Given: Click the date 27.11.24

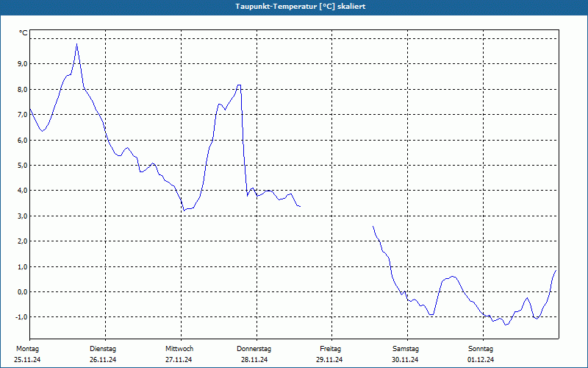Looking at the screenshot, I should (179, 360).
